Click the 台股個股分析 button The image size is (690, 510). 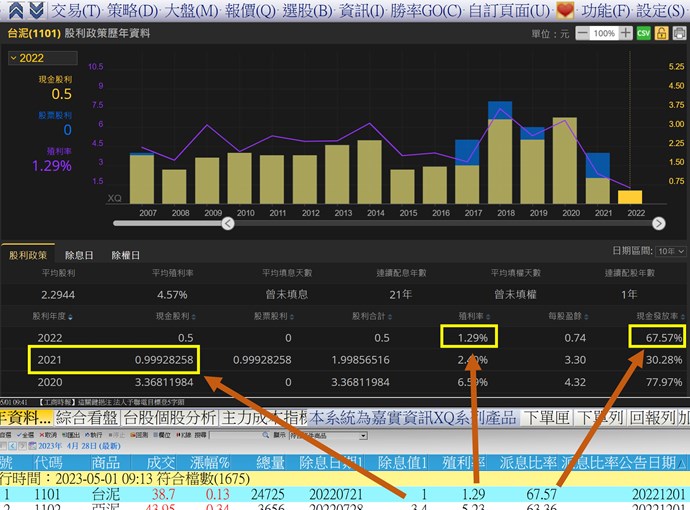[x=168, y=417]
